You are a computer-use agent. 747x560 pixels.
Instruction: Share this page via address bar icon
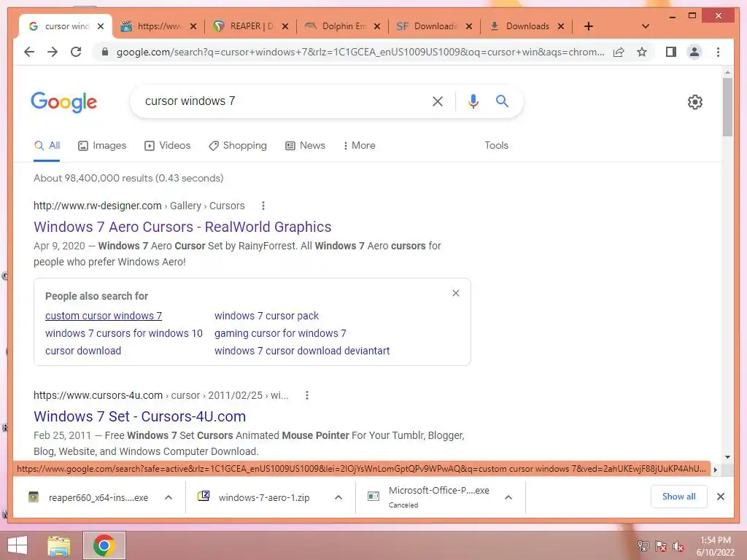pos(619,52)
